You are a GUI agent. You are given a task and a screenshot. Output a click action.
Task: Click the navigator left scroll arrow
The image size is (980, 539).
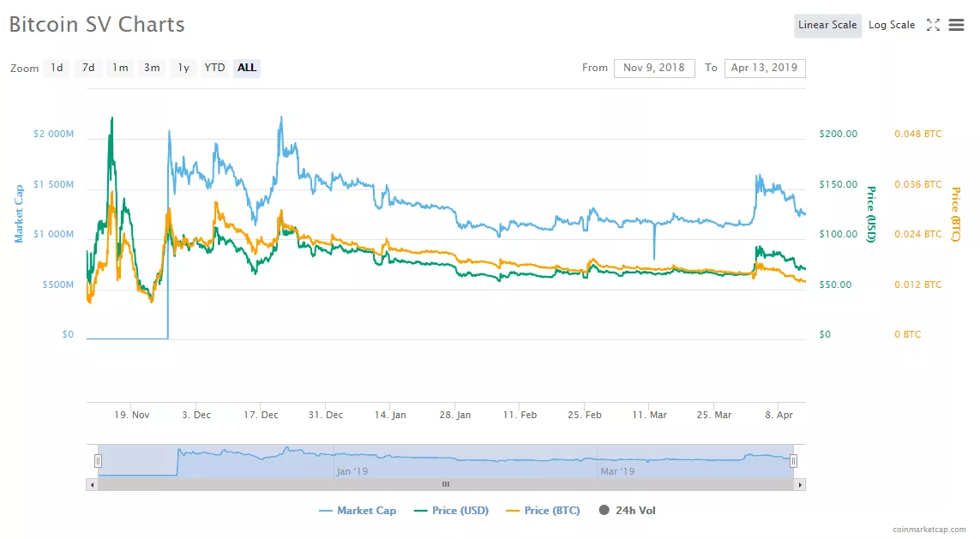coord(92,484)
